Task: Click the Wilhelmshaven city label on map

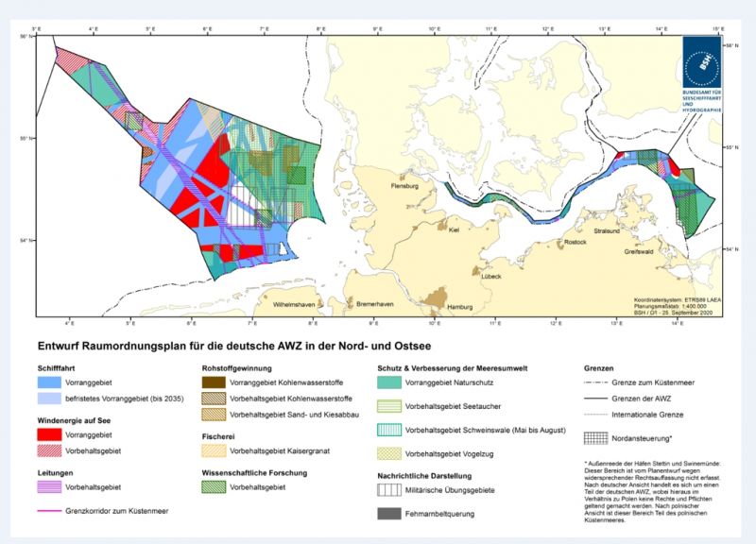Action: pyautogui.click(x=294, y=304)
